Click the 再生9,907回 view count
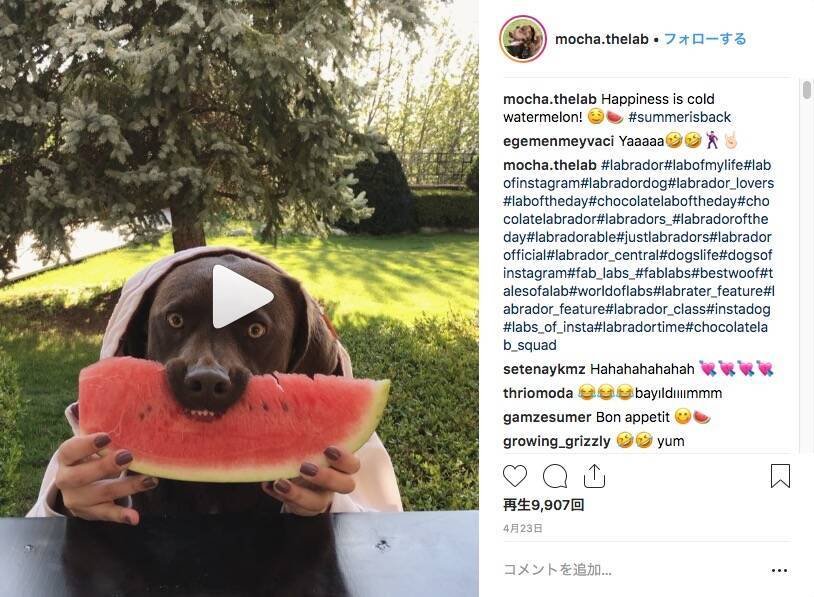The image size is (814, 597). [544, 505]
